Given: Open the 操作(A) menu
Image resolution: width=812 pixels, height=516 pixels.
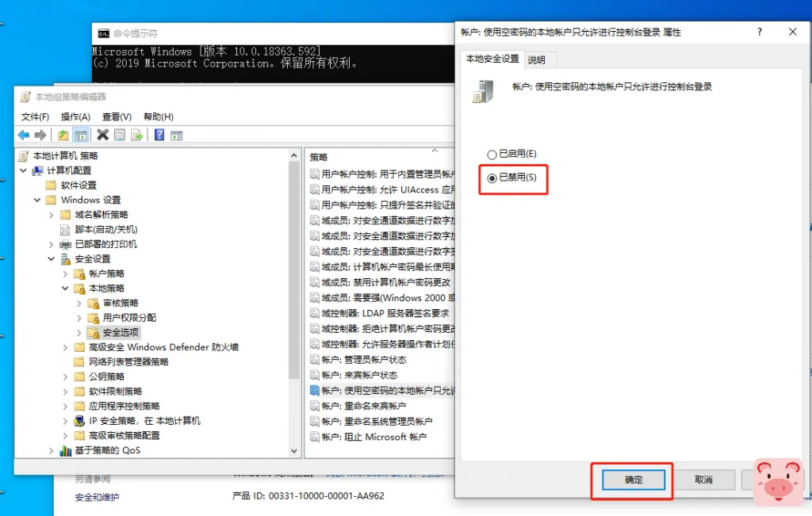Looking at the screenshot, I should click(x=75, y=117).
